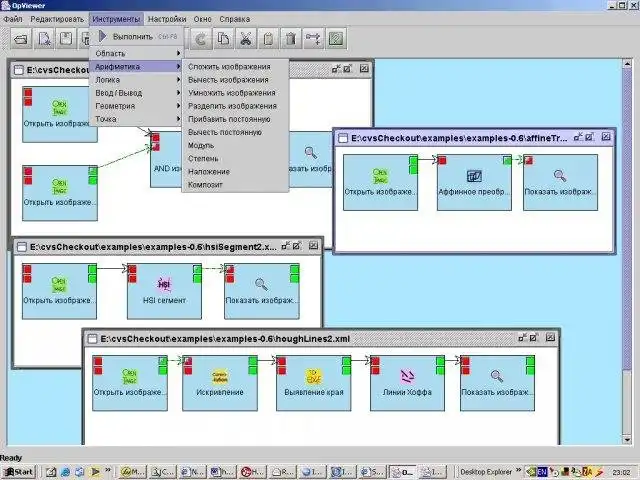Choose Сложить изображения from submenu
Image resolution: width=640 pixels, height=480 pixels.
click(229, 67)
